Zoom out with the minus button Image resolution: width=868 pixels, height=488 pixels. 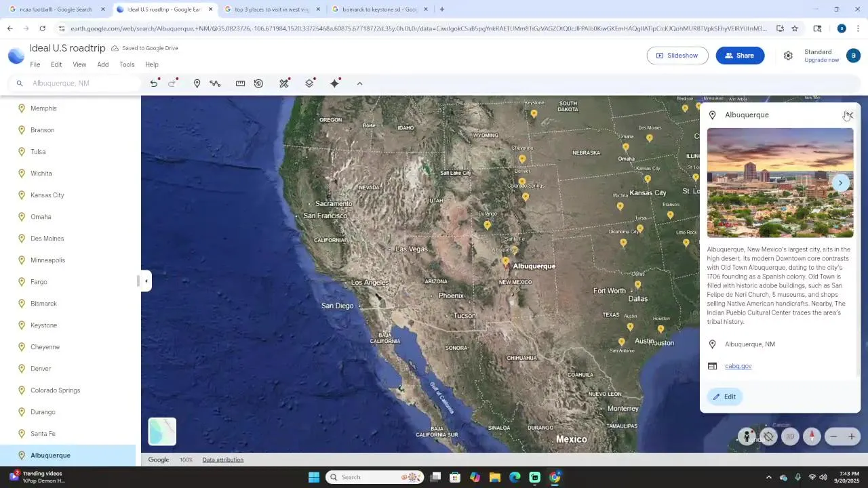tap(834, 436)
